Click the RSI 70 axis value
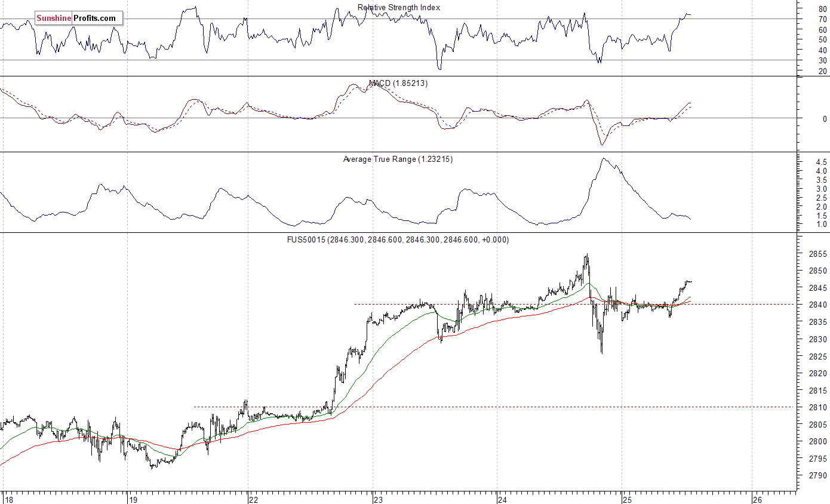Image resolution: width=830 pixels, height=504 pixels. [x=823, y=20]
